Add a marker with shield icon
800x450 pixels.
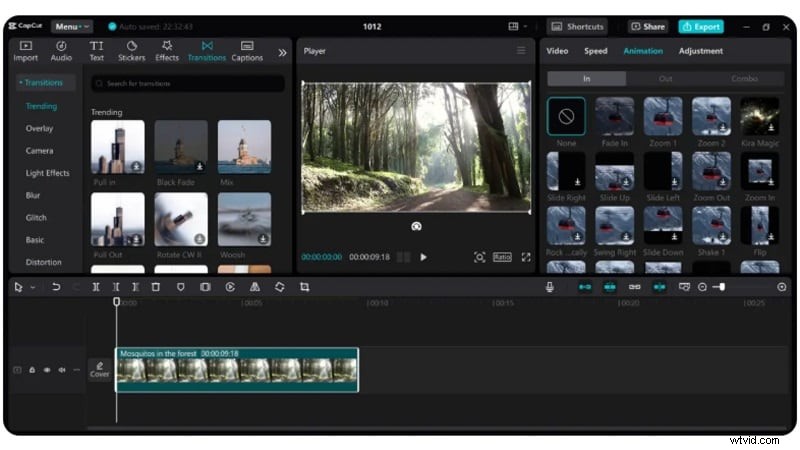180,287
